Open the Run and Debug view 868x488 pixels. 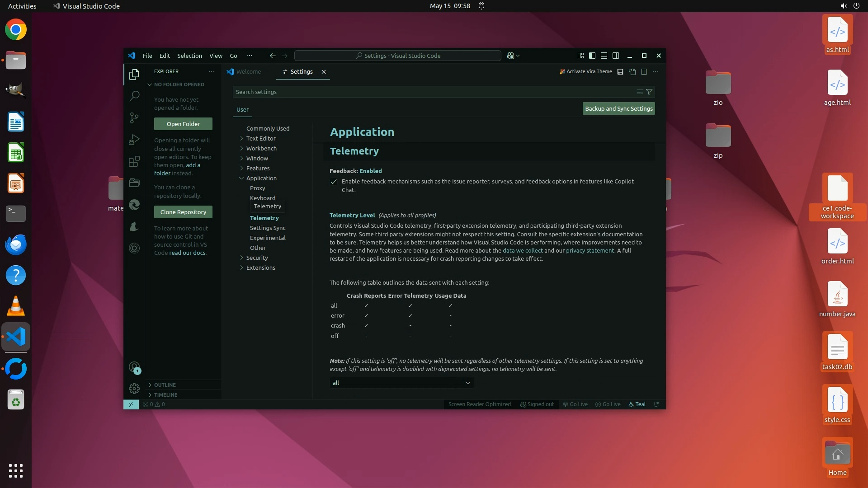point(134,140)
